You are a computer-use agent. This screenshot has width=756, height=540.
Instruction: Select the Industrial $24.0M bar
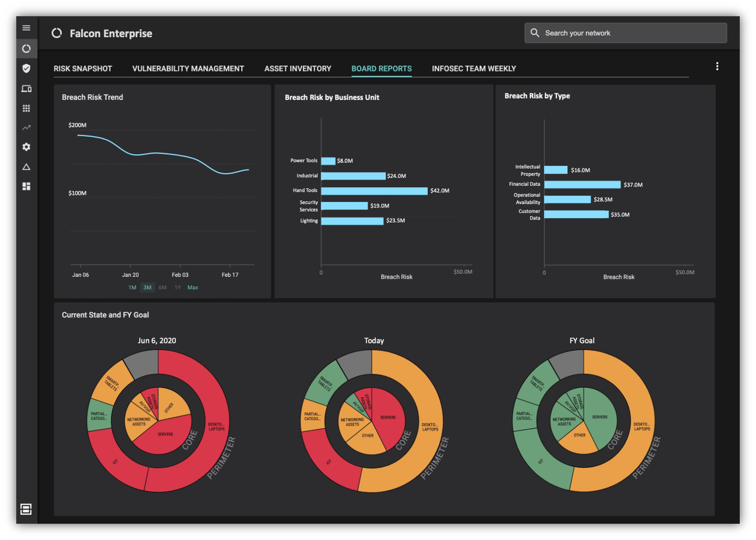[x=353, y=176]
